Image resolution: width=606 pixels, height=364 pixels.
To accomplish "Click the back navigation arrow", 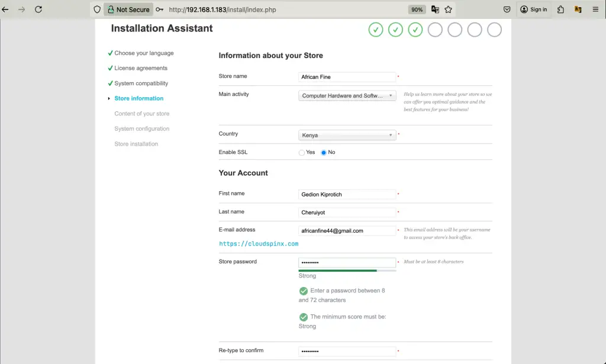I will click(6, 9).
